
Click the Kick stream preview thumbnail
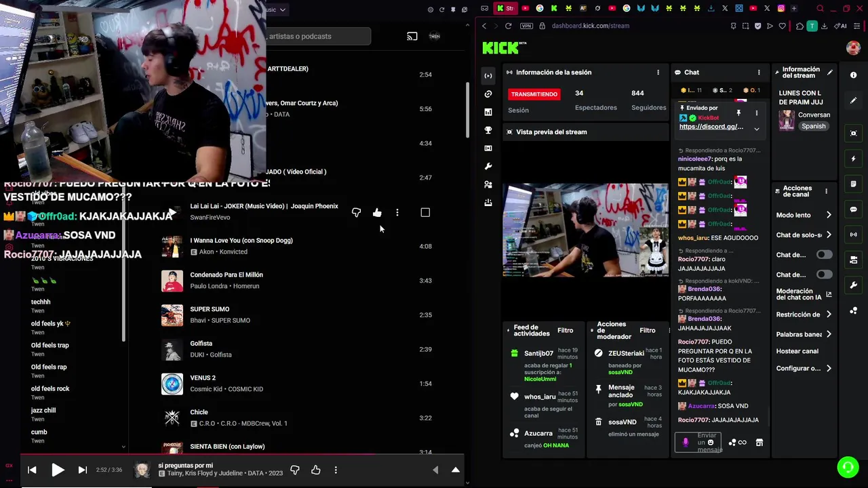click(x=585, y=230)
